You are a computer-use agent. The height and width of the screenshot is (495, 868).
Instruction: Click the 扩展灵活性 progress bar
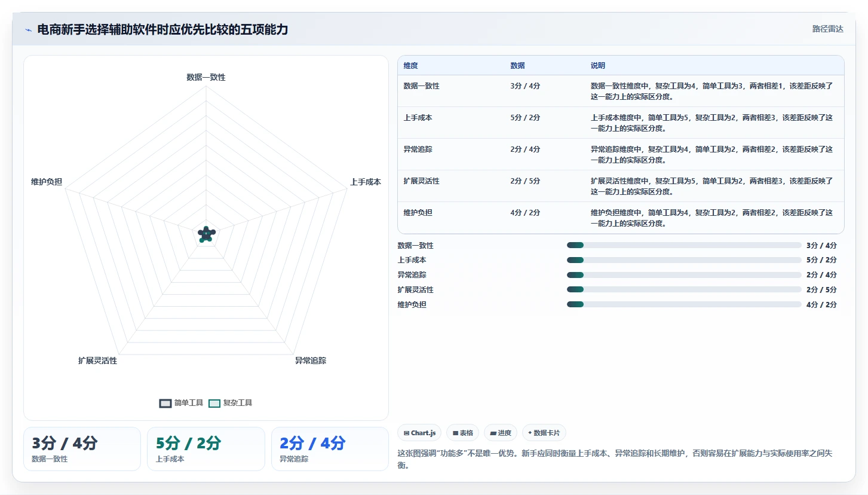684,289
